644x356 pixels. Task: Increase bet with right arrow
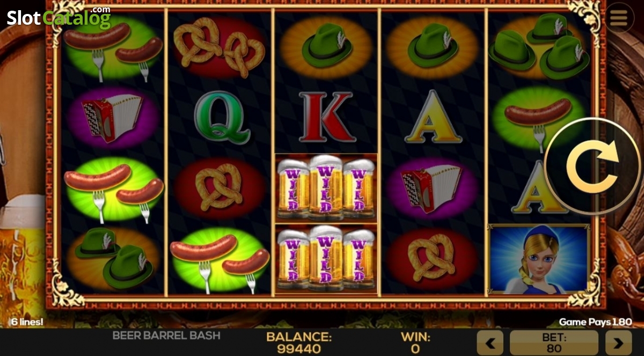pos(618,343)
